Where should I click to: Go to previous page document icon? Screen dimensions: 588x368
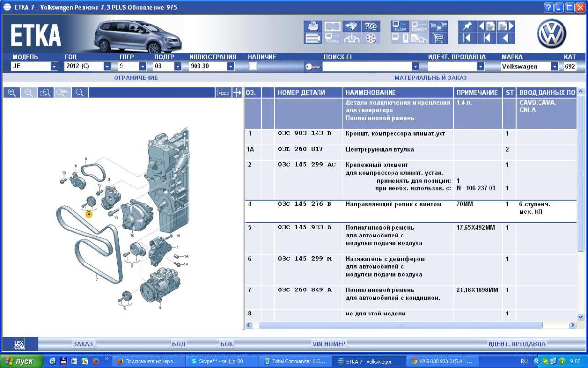(x=486, y=26)
